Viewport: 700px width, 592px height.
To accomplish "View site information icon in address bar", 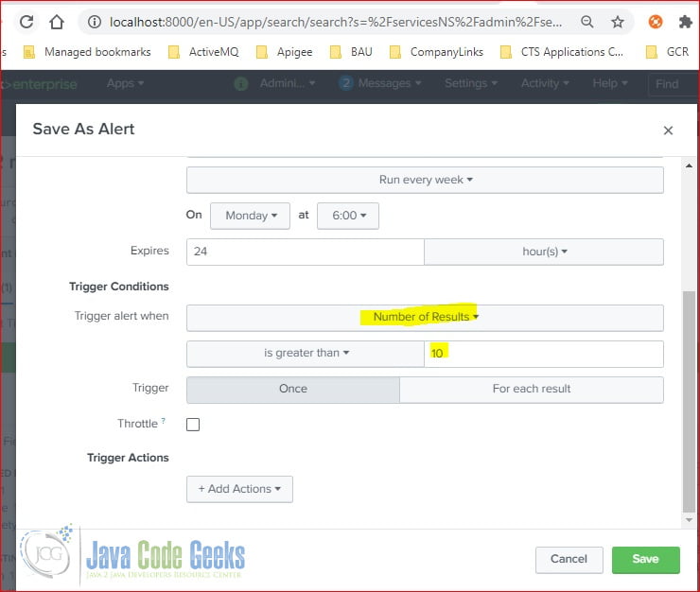I will tap(95, 22).
